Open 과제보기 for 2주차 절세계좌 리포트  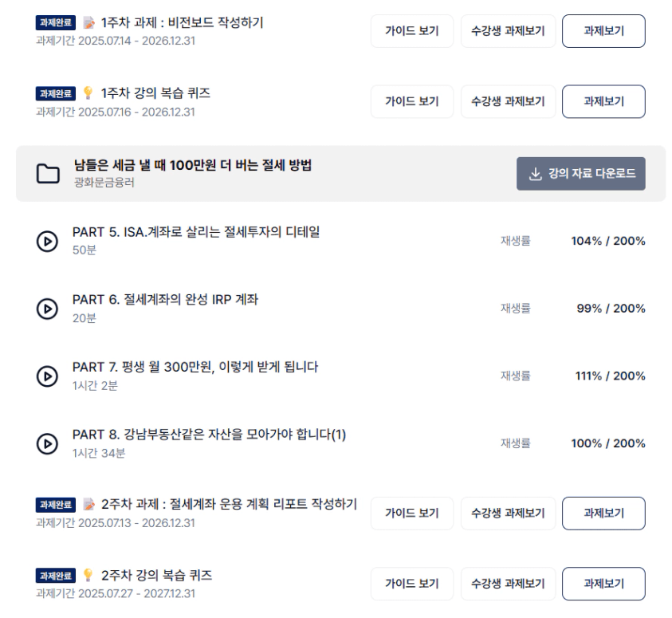pyautogui.click(x=603, y=514)
